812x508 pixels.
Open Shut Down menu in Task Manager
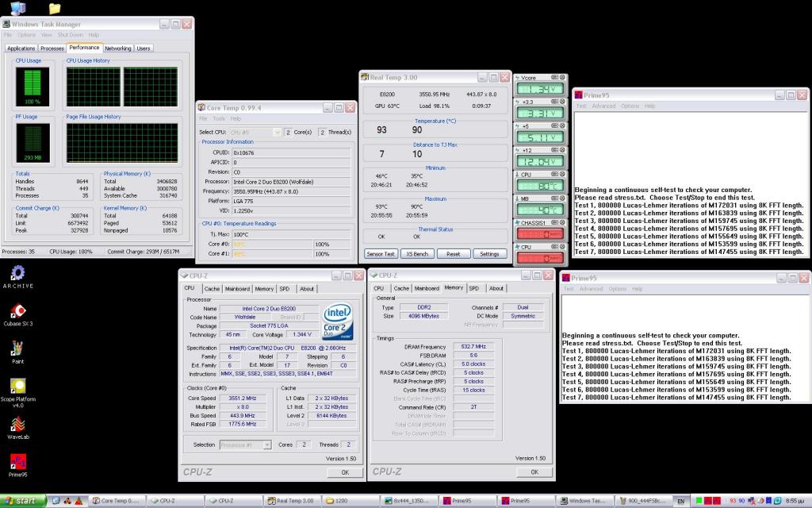(x=71, y=35)
